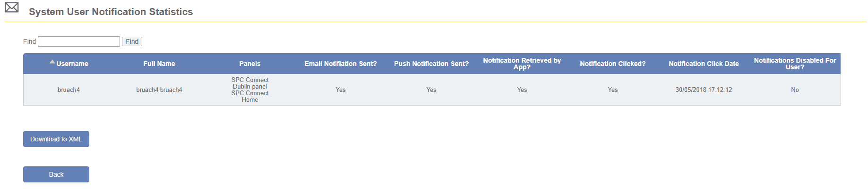Select the bruach4 username cell

[x=69, y=90]
